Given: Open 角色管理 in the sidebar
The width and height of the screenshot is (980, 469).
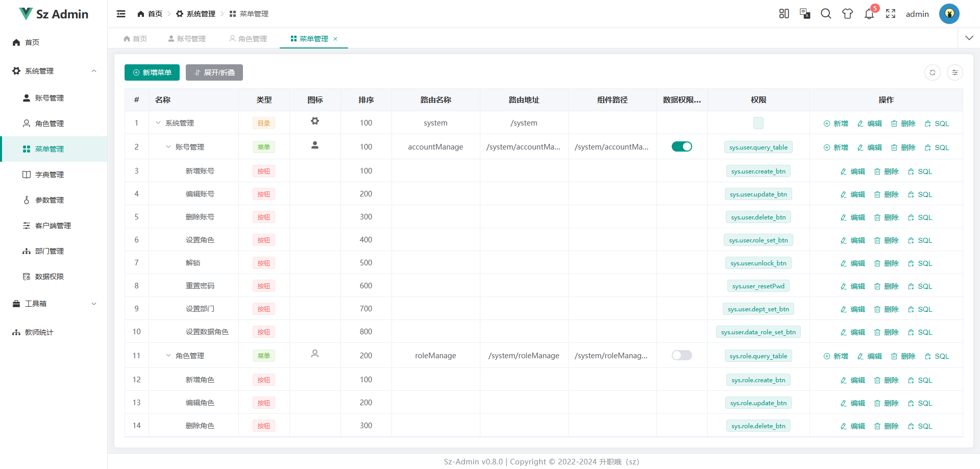Looking at the screenshot, I should [x=54, y=124].
